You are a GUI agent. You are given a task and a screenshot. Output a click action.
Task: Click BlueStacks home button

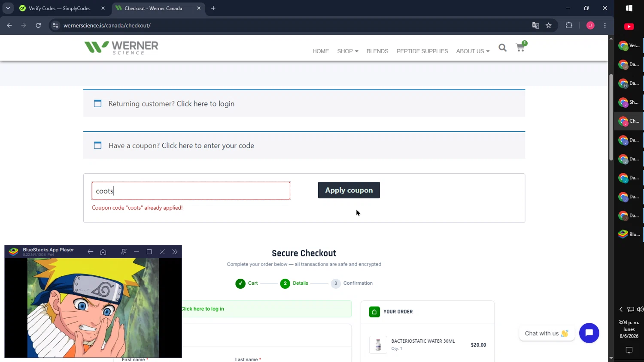103,252
